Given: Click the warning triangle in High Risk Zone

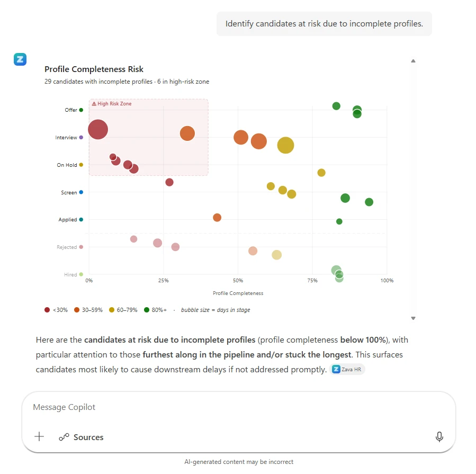Looking at the screenshot, I should [x=95, y=104].
